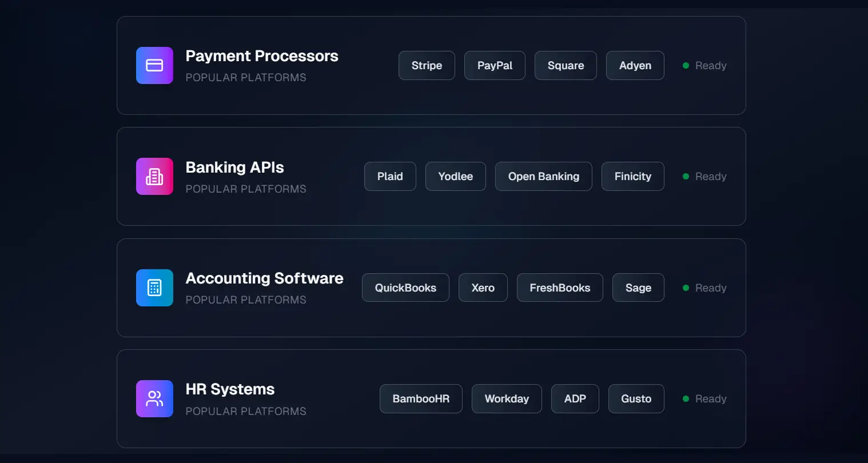The width and height of the screenshot is (868, 463).
Task: Click POPULAR PLATFORMS under HR Systems
Action: pos(246,412)
